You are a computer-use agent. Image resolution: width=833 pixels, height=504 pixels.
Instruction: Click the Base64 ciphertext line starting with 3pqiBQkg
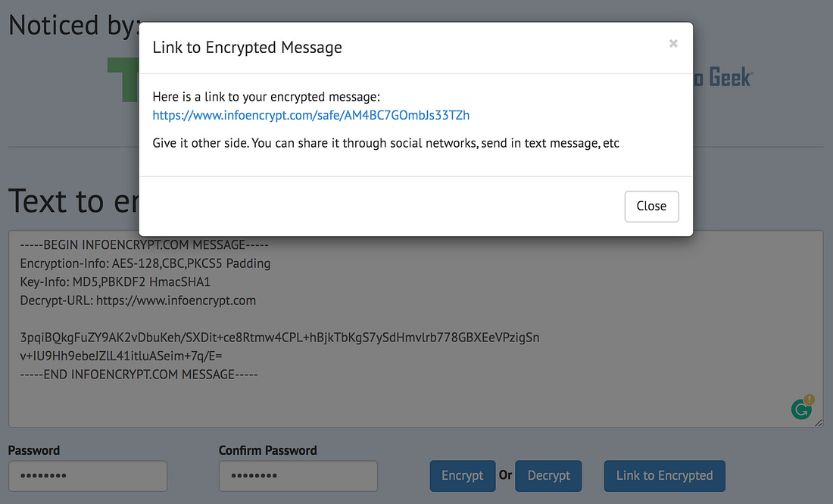pyautogui.click(x=279, y=338)
